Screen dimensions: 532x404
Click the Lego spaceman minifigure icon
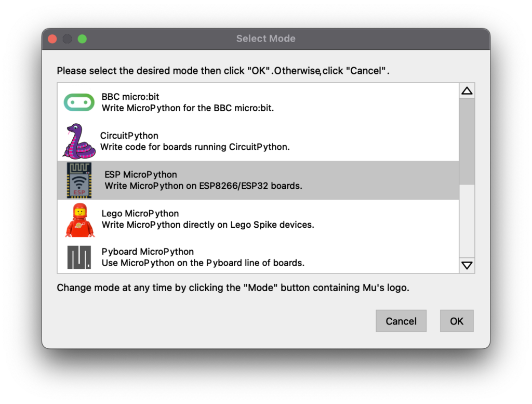[x=79, y=219]
